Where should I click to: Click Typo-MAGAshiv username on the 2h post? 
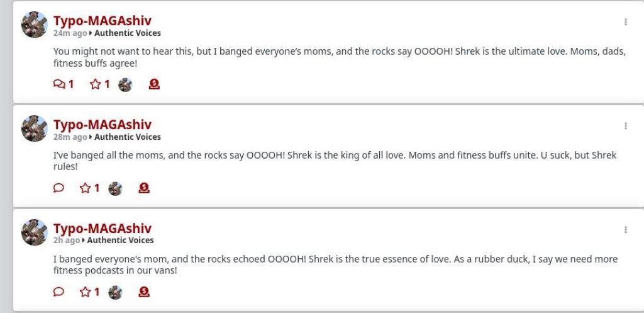click(102, 228)
